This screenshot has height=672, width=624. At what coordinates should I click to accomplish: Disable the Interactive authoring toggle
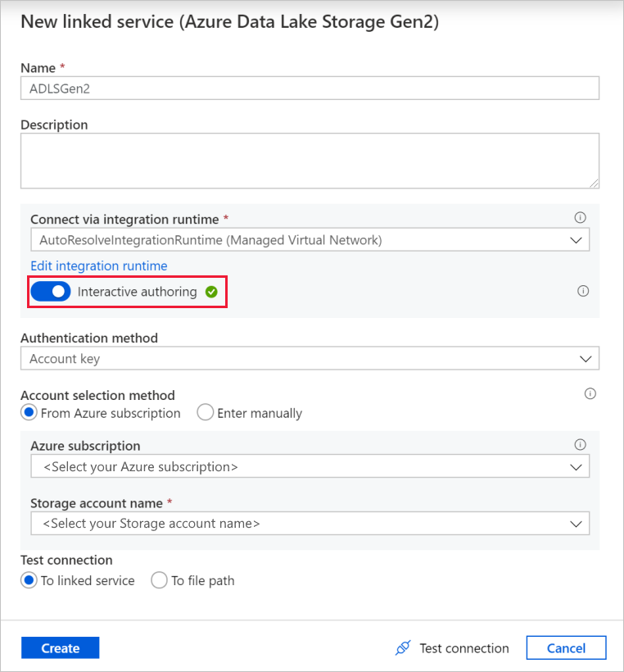pos(50,291)
